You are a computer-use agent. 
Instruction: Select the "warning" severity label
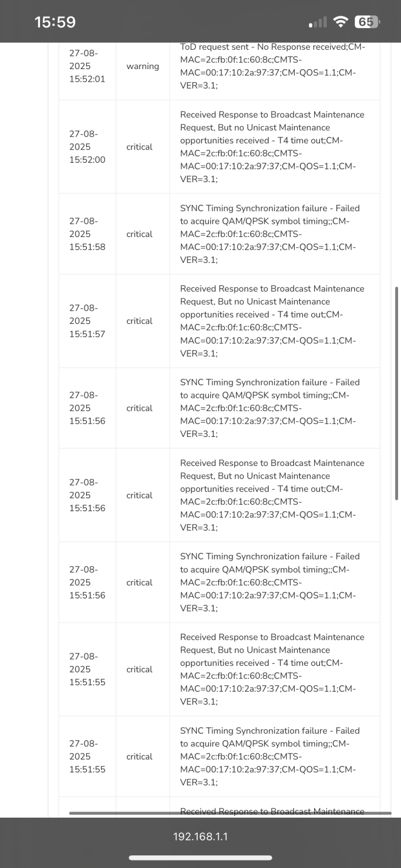click(143, 66)
